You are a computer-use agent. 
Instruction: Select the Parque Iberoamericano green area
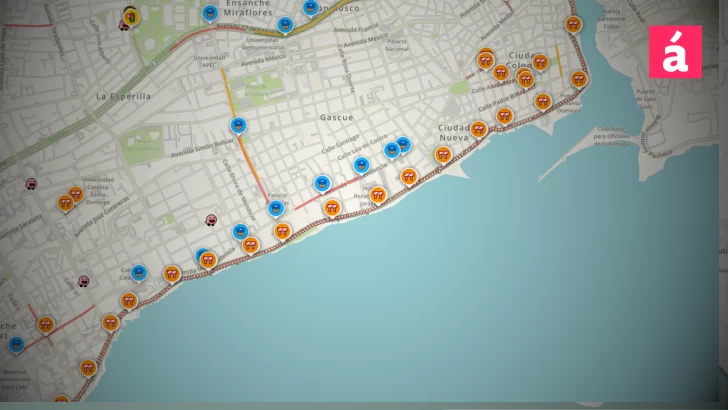coord(140,144)
